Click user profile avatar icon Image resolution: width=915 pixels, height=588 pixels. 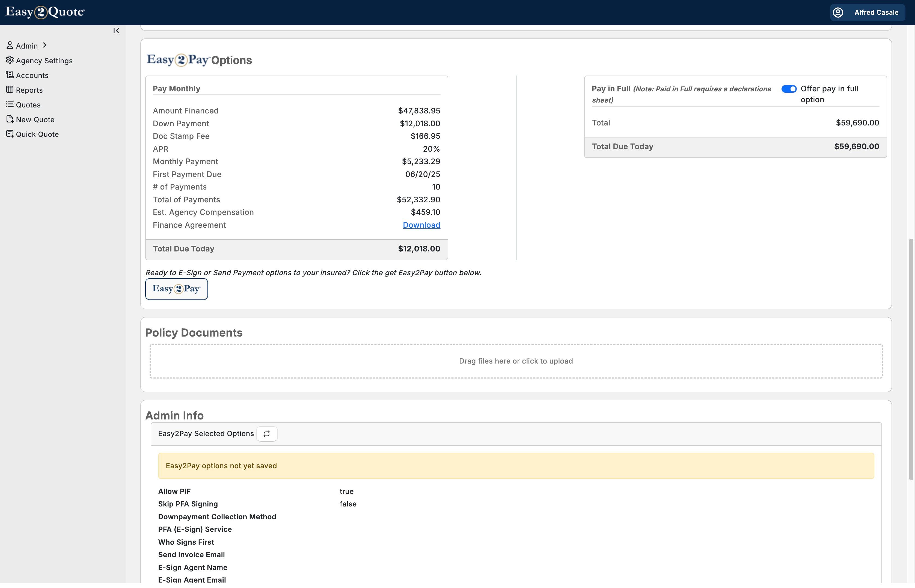pyautogui.click(x=838, y=13)
